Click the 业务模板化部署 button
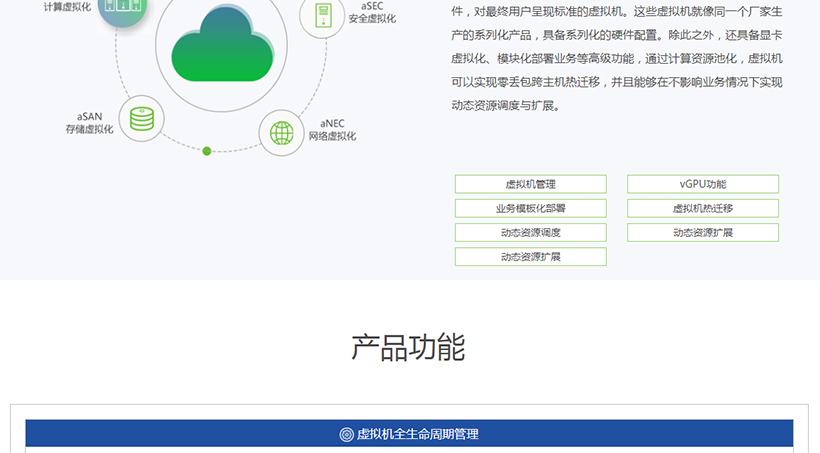 pyautogui.click(x=530, y=208)
